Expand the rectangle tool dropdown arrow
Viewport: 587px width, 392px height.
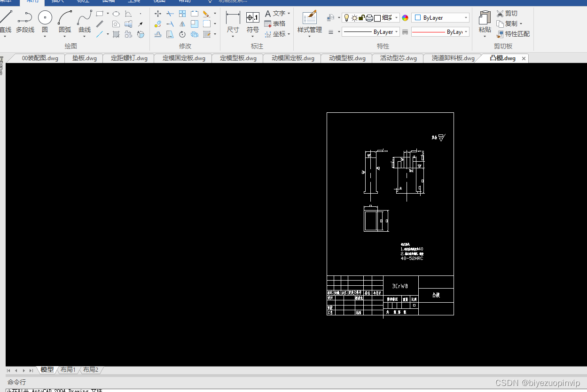click(108, 14)
